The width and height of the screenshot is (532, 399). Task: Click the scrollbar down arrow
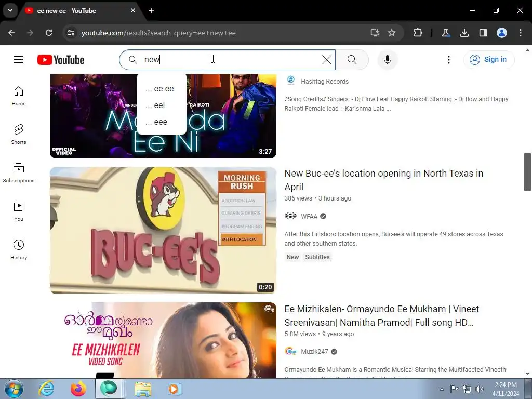pos(527,374)
